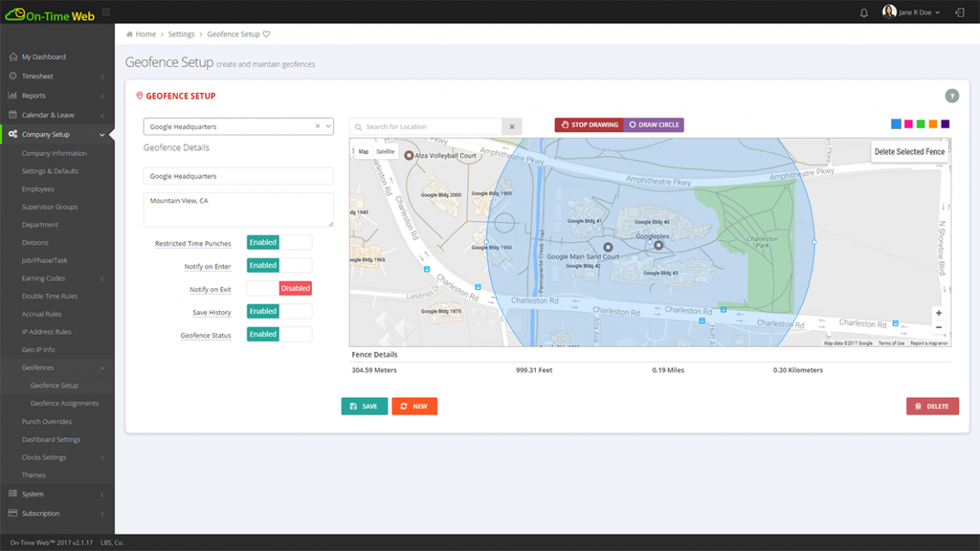The image size is (980, 551).
Task: Toggle Notify on Exit switch
Action: click(279, 288)
